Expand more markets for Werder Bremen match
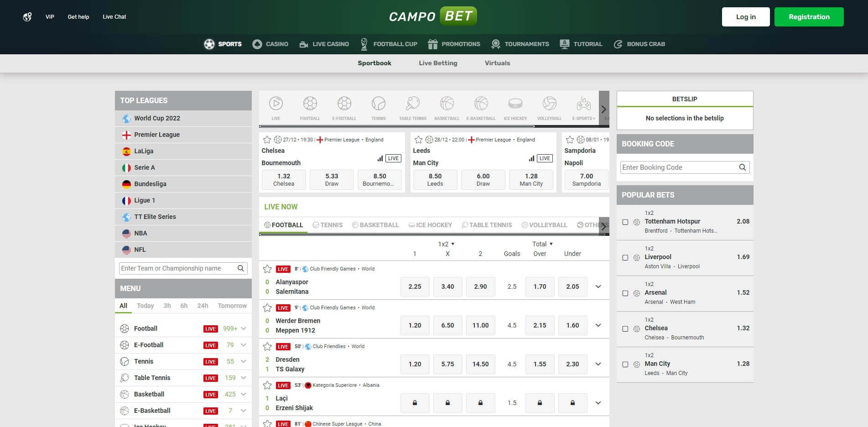The image size is (868, 427). click(x=598, y=325)
